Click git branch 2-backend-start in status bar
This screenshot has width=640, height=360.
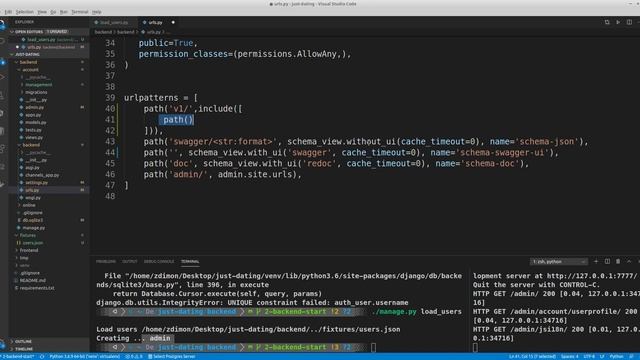pos(18,356)
